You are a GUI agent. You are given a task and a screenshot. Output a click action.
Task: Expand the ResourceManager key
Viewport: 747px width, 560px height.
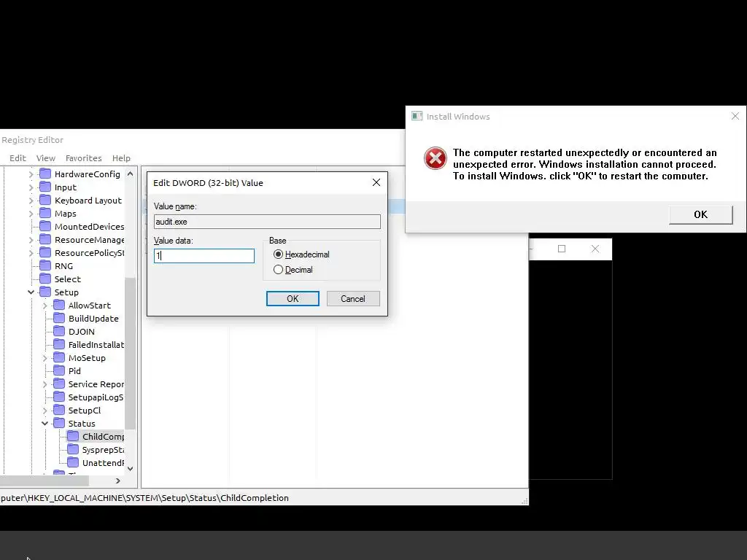coord(31,240)
